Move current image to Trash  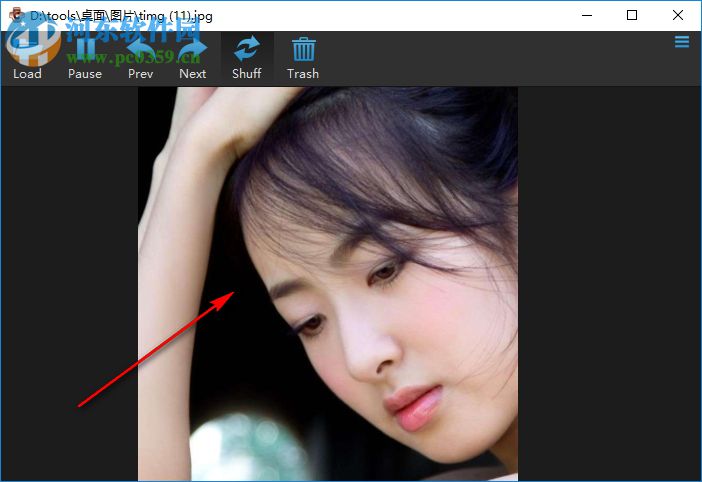point(303,58)
